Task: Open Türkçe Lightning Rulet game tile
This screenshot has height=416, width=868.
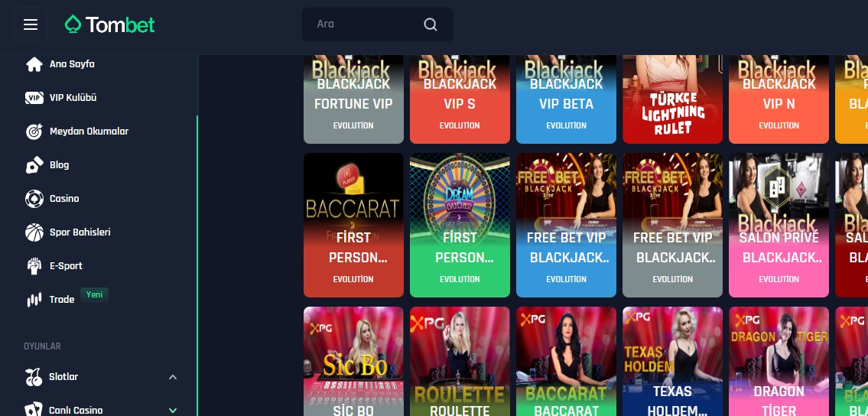Action: 672,99
